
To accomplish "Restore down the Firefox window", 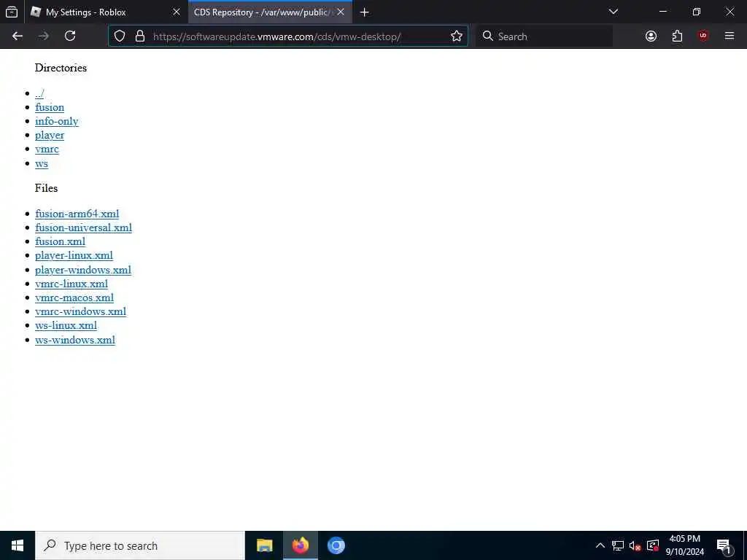I will tap(697, 12).
